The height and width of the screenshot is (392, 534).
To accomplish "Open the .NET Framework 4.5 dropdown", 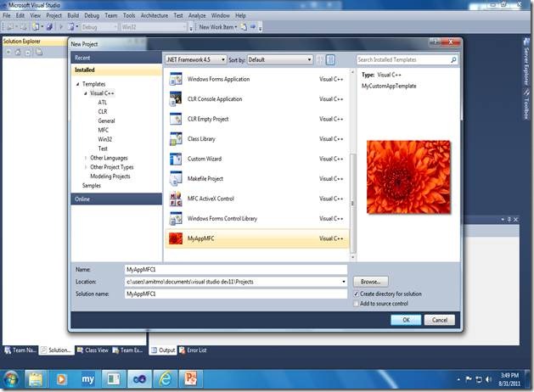I will point(195,60).
